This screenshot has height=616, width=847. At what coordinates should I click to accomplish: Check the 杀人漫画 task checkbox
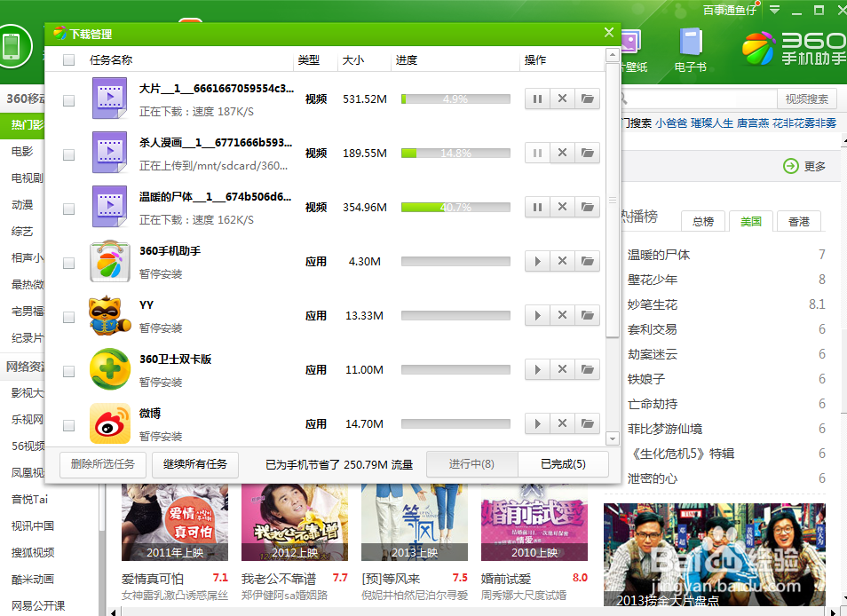68,155
